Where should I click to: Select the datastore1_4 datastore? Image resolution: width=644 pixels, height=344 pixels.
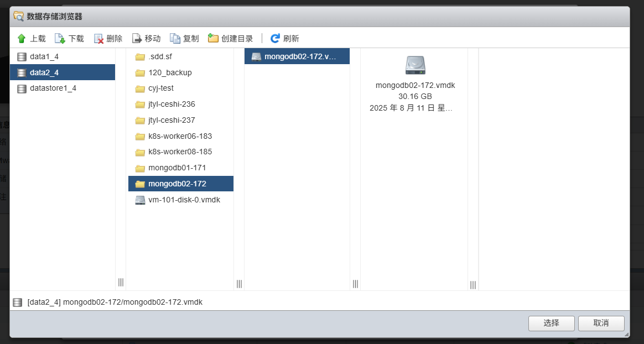(53, 88)
